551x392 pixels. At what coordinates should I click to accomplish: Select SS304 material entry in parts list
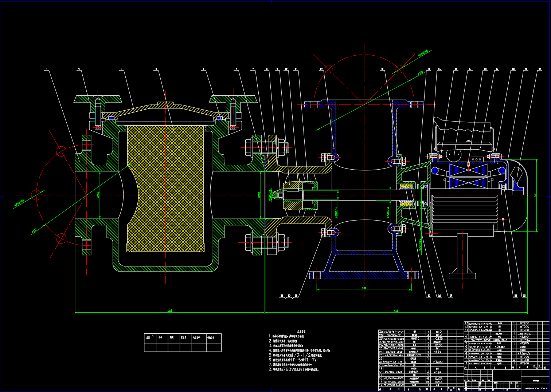524,353
